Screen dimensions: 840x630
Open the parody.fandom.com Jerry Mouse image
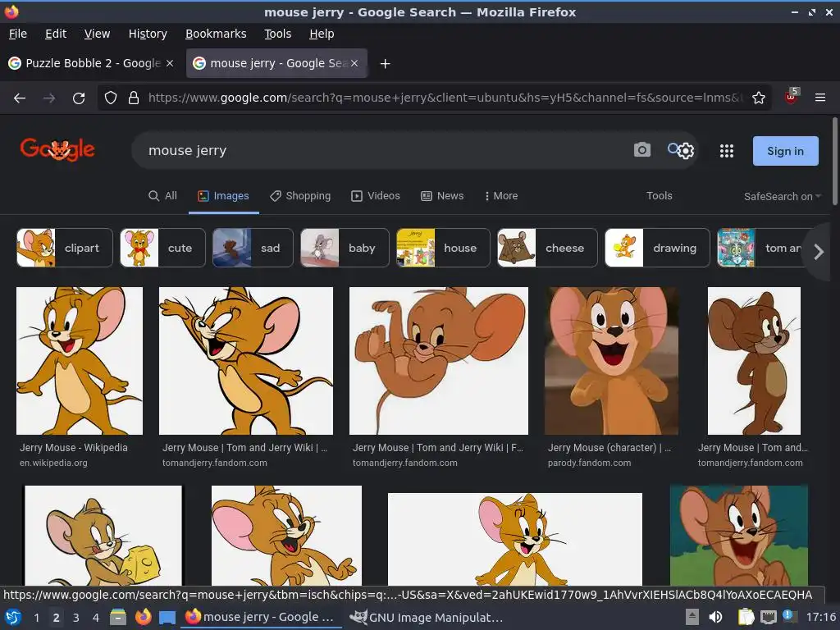[x=611, y=361]
